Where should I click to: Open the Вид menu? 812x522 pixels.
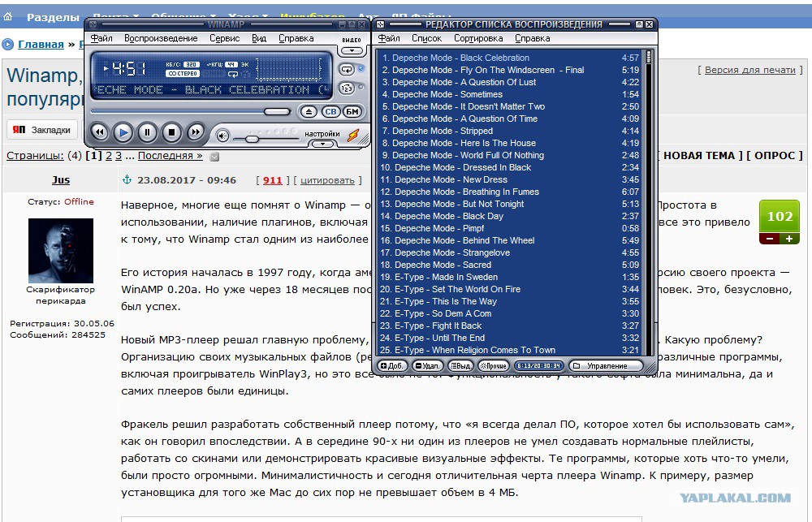259,38
